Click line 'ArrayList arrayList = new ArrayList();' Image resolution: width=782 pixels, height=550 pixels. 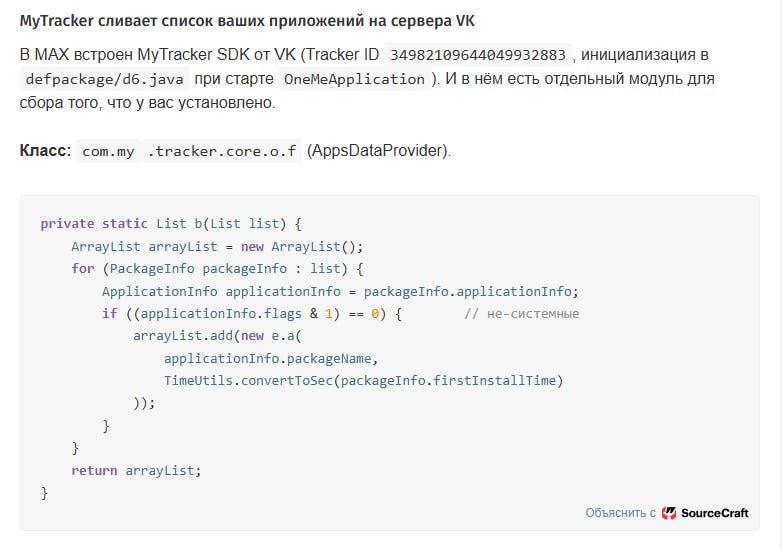click(217, 247)
